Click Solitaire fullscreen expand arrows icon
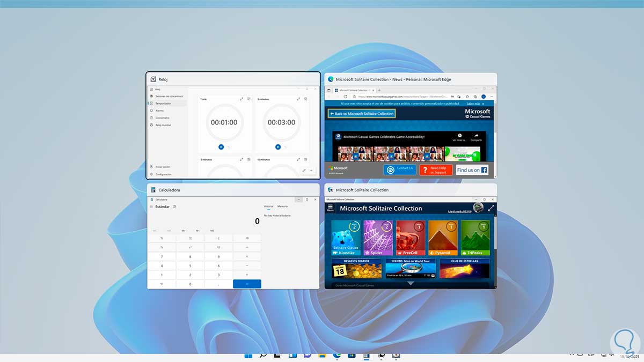644x362 pixels. pyautogui.click(x=491, y=208)
